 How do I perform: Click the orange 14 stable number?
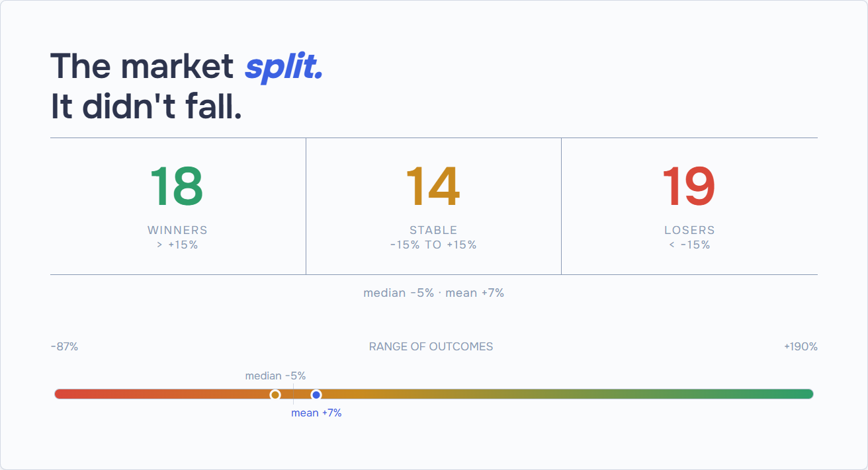tap(433, 186)
